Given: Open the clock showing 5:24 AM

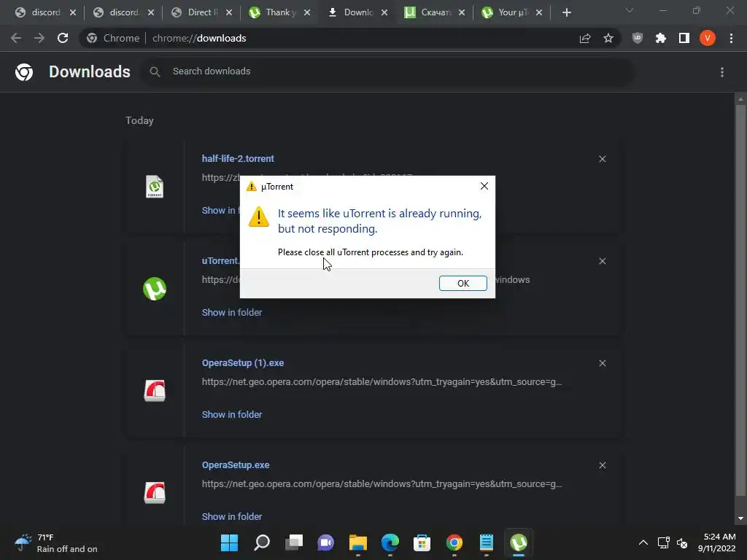Looking at the screenshot, I should coord(716,542).
